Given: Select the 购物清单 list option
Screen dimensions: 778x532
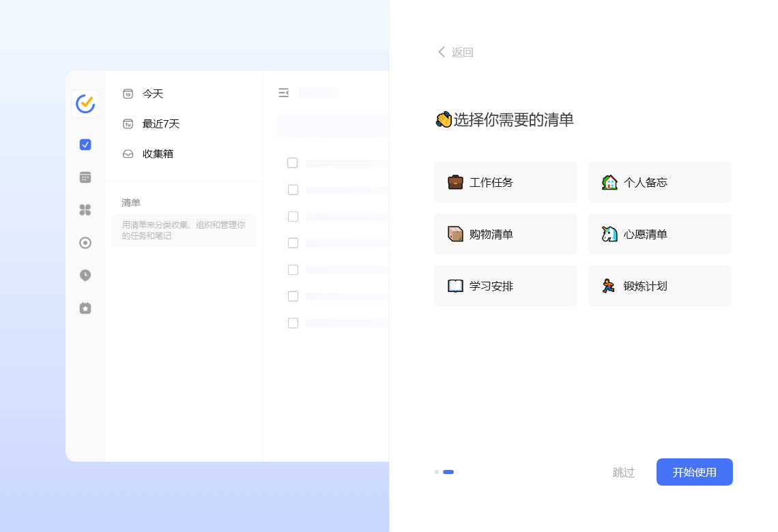Looking at the screenshot, I should pyautogui.click(x=506, y=234).
